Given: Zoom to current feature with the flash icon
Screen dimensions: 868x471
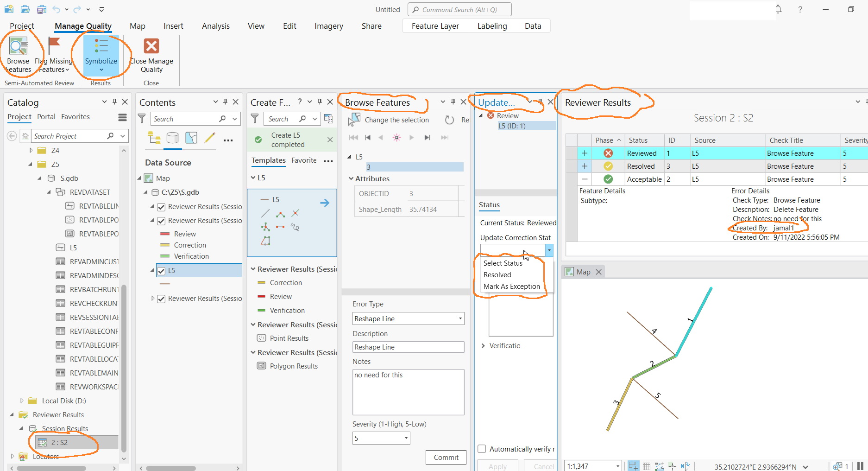Looking at the screenshot, I should [x=396, y=137].
